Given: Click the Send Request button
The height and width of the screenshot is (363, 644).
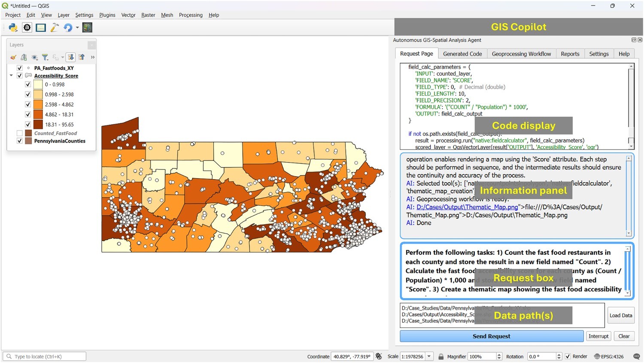Looking at the screenshot, I should 492,336.
